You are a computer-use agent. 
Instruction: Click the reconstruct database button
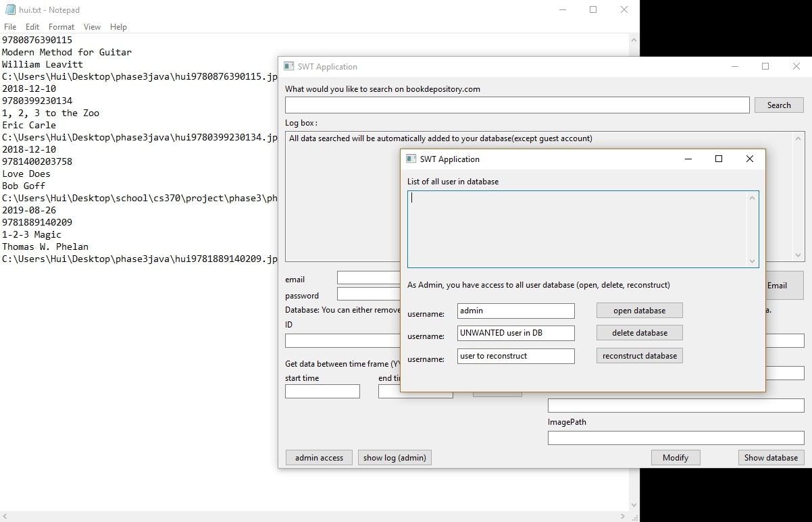639,356
